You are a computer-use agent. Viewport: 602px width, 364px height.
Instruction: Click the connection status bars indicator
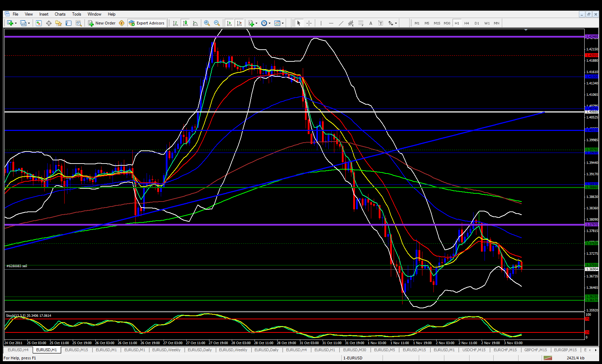pos(548,358)
